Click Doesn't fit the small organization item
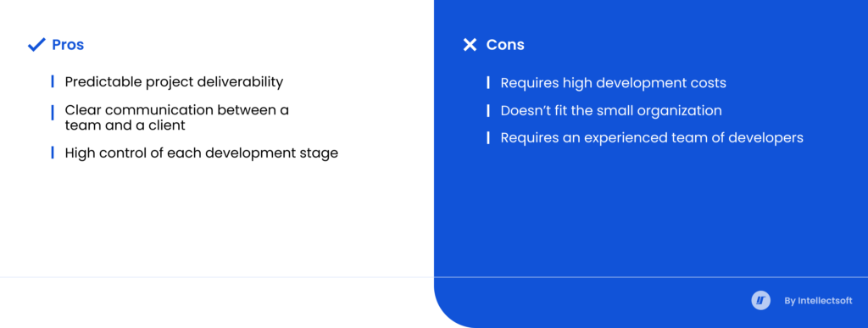 coord(611,111)
